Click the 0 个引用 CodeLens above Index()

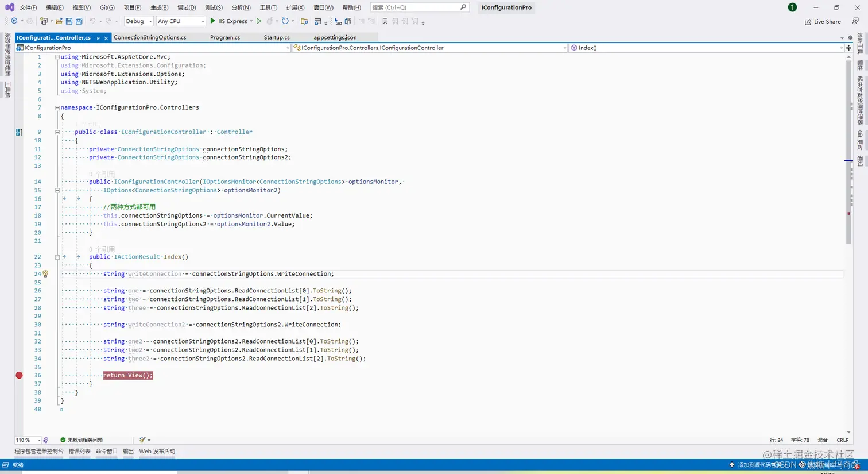click(102, 249)
